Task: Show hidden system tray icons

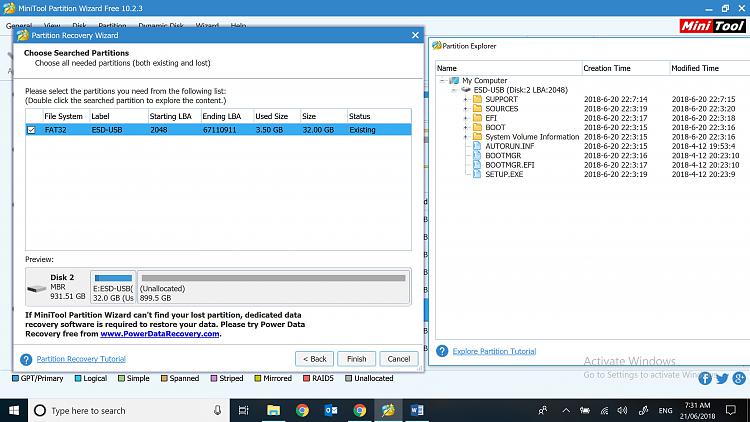Action: (x=566, y=411)
